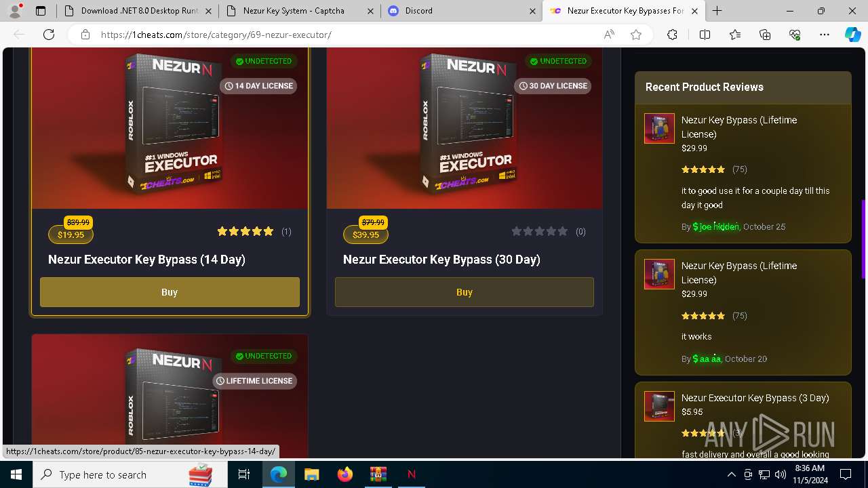Add page to favorites star icon

tap(635, 35)
